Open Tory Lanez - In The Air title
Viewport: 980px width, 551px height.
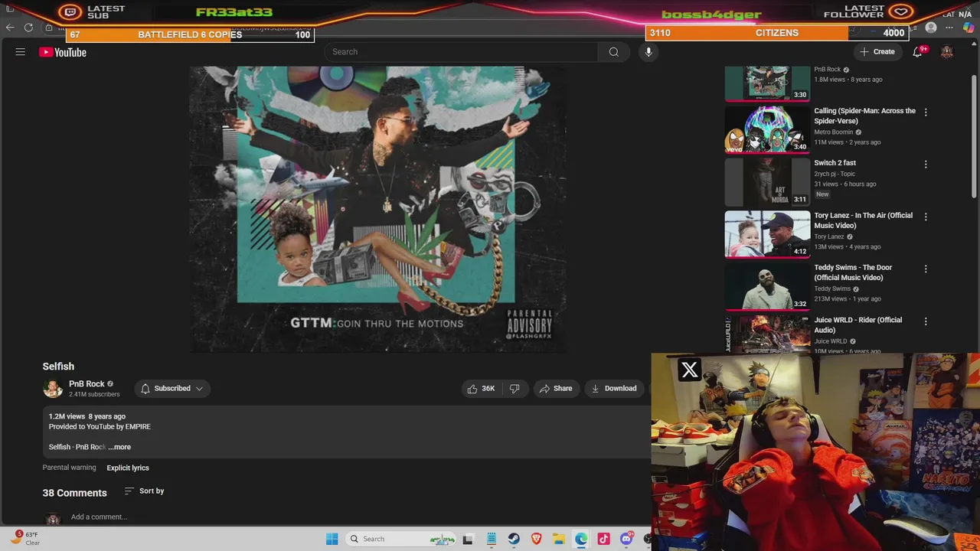863,220
